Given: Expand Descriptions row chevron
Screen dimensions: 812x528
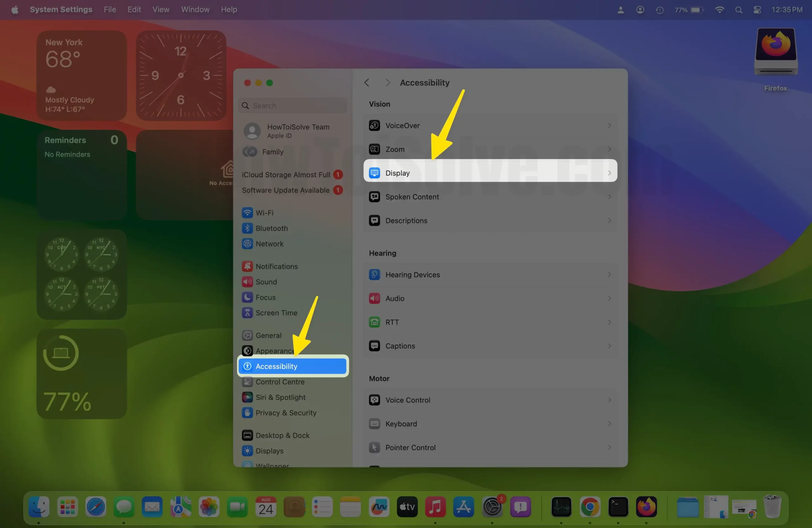Looking at the screenshot, I should pos(609,220).
